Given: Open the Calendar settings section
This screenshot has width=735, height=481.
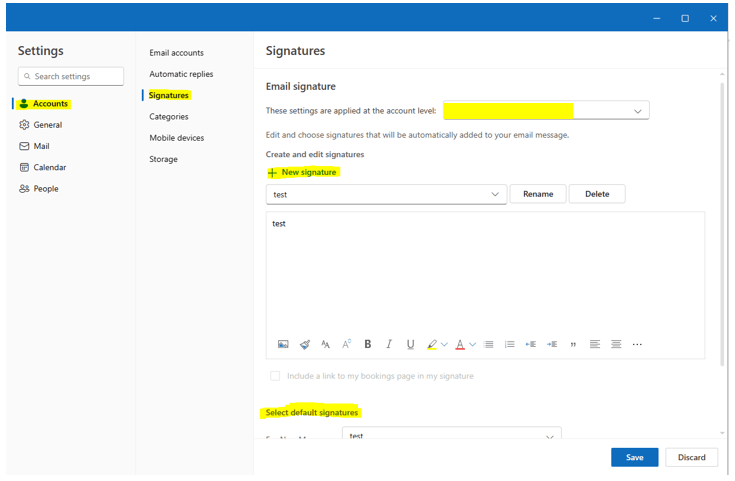Looking at the screenshot, I should pyautogui.click(x=43, y=167).
